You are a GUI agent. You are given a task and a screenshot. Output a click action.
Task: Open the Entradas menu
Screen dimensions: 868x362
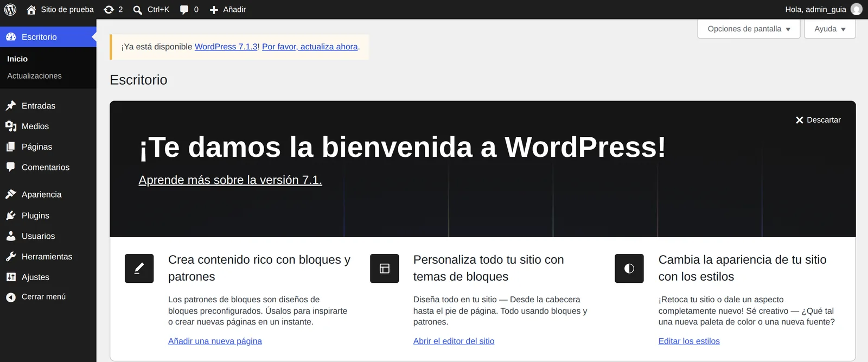(39, 105)
